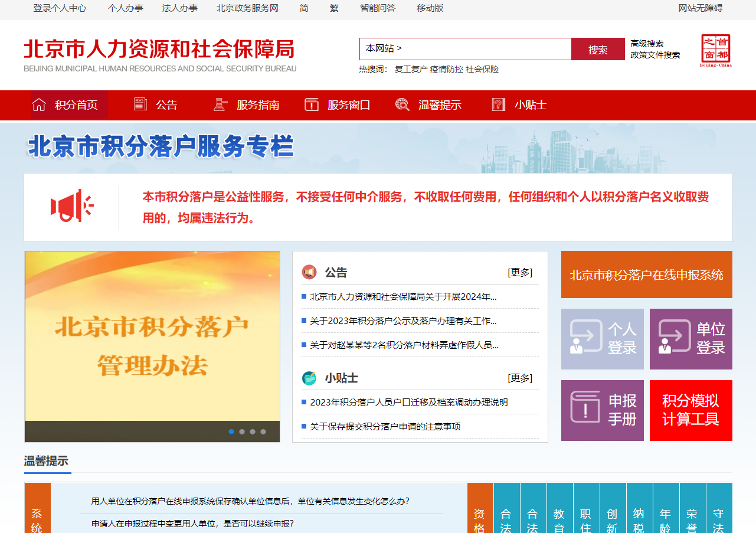Viewport: 756px width, 533px height.
Task: Select the orange 资格 vertical tab
Action: pyautogui.click(x=480, y=508)
